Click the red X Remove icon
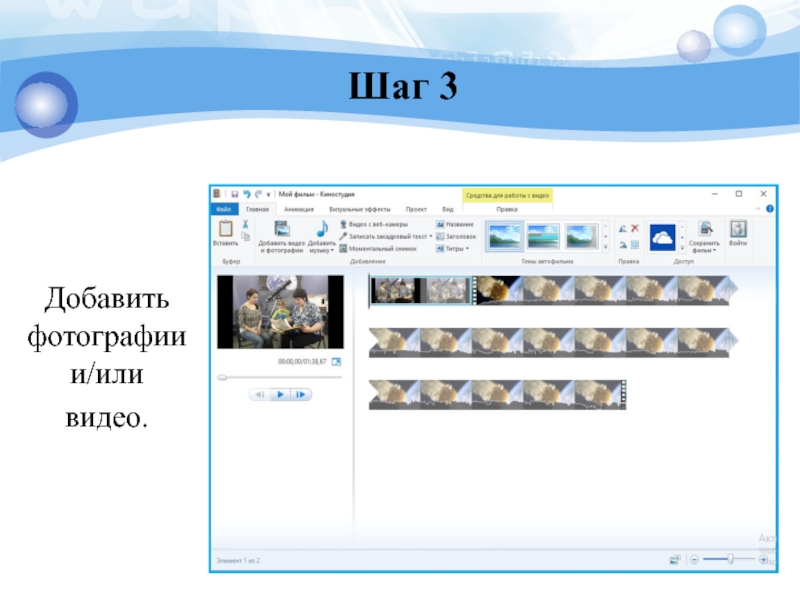 coord(635,228)
